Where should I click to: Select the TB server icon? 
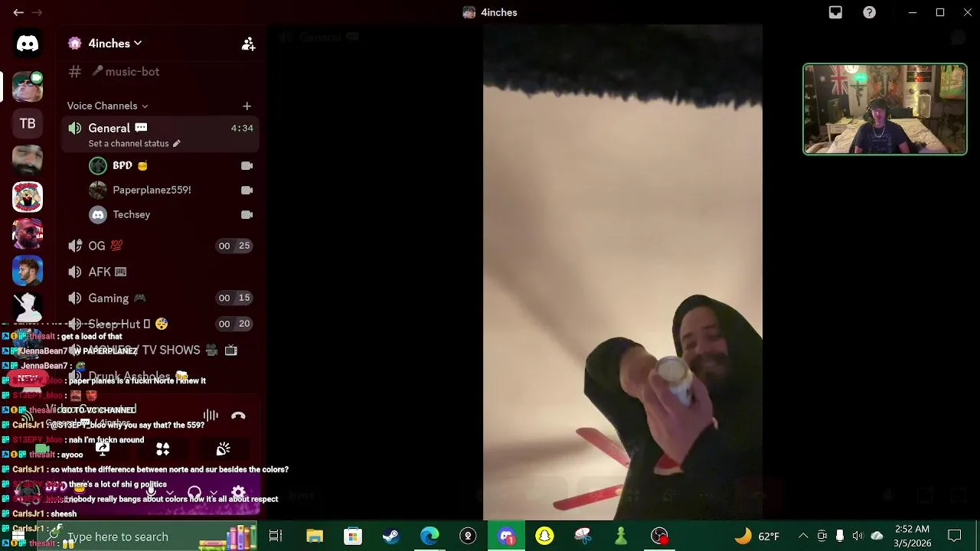click(x=28, y=123)
